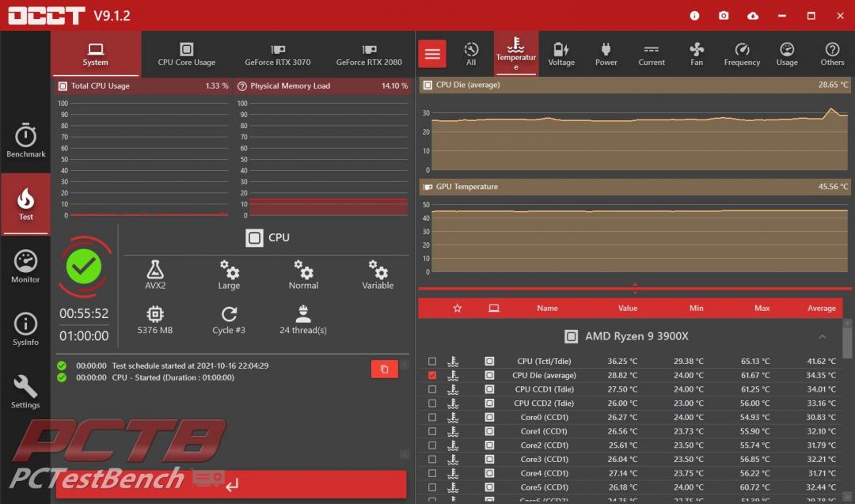Select the Large data set option

229,274
